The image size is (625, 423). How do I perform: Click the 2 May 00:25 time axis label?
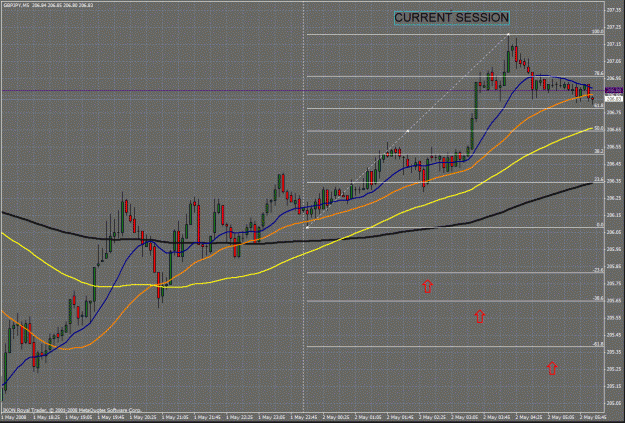[335, 417]
